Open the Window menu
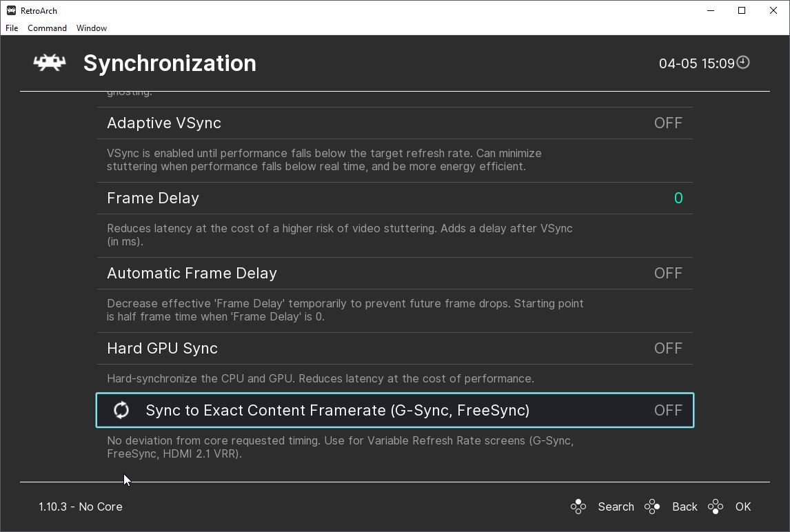Image resolution: width=790 pixels, height=532 pixels. click(92, 28)
